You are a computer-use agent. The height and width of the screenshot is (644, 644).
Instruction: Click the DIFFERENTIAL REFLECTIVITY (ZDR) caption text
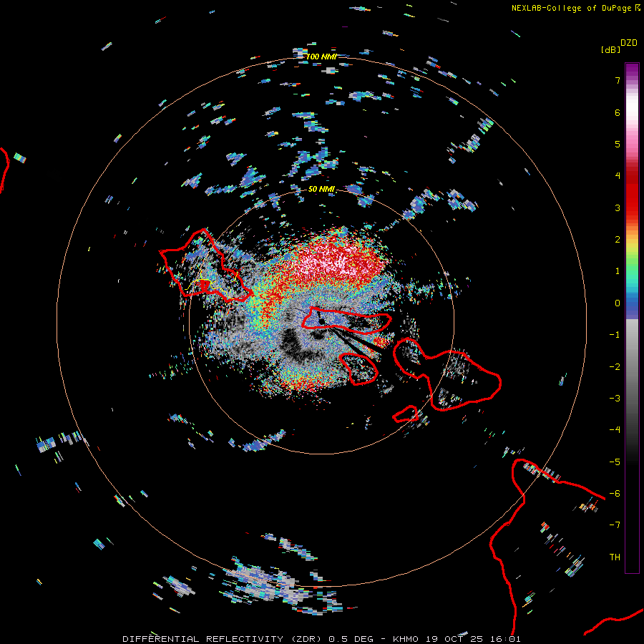222,639
